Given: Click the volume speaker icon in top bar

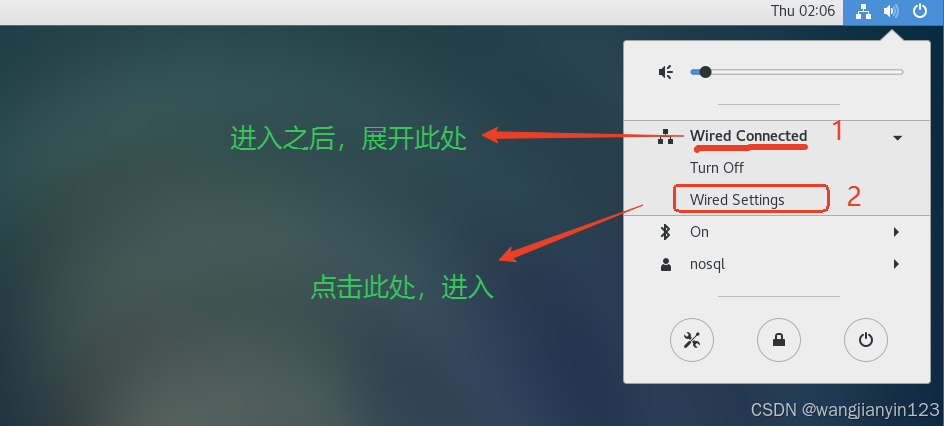Looking at the screenshot, I should (891, 11).
